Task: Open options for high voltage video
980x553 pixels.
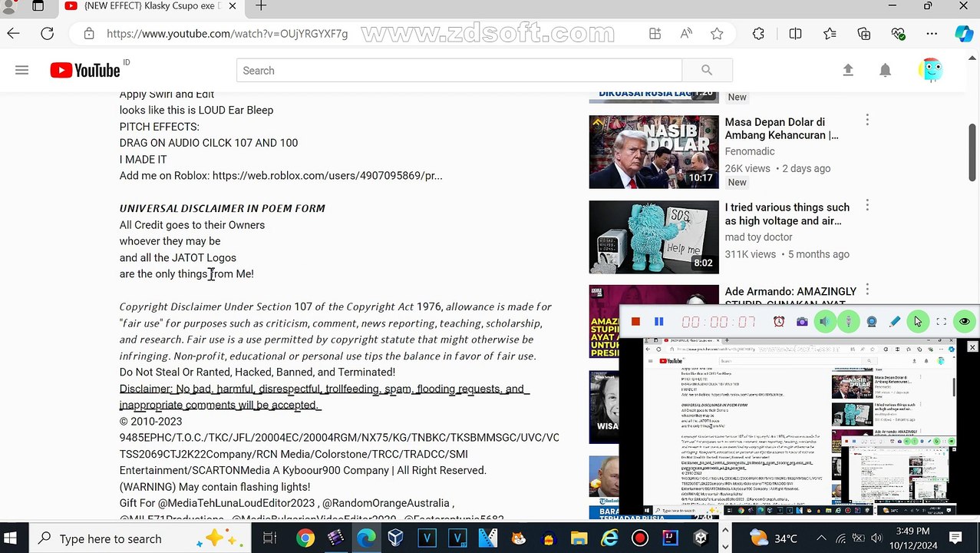Action: pos(867,205)
